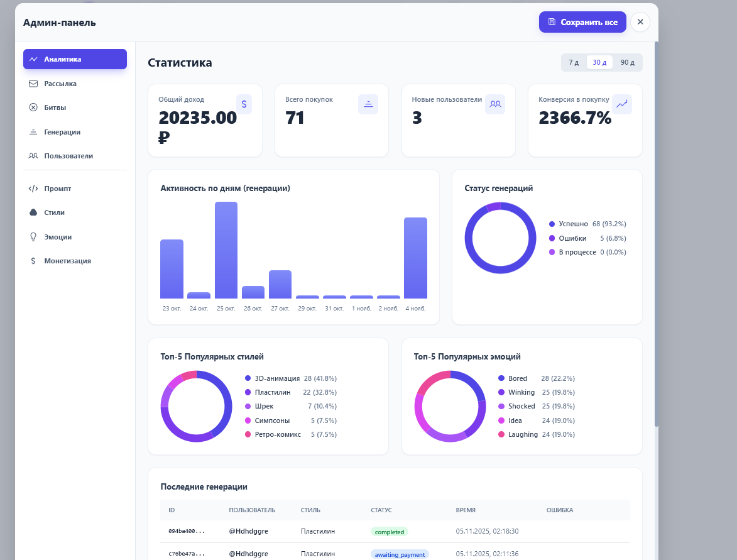Click the Шрек legend entry
The width and height of the screenshot is (737, 560).
click(x=291, y=406)
